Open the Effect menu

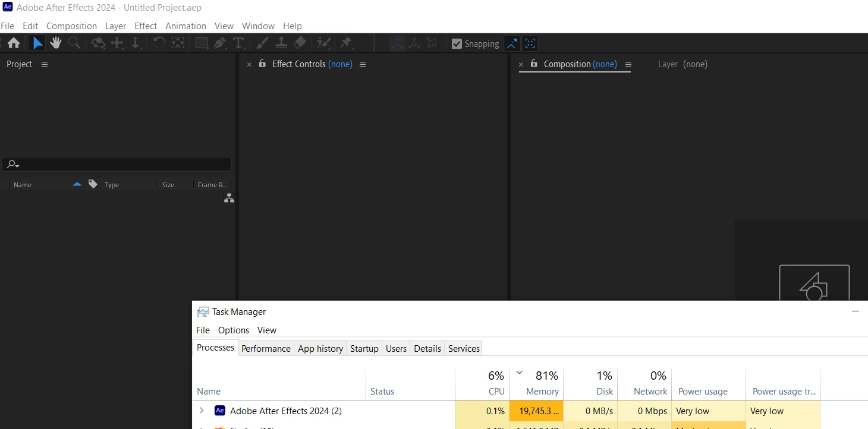(146, 26)
